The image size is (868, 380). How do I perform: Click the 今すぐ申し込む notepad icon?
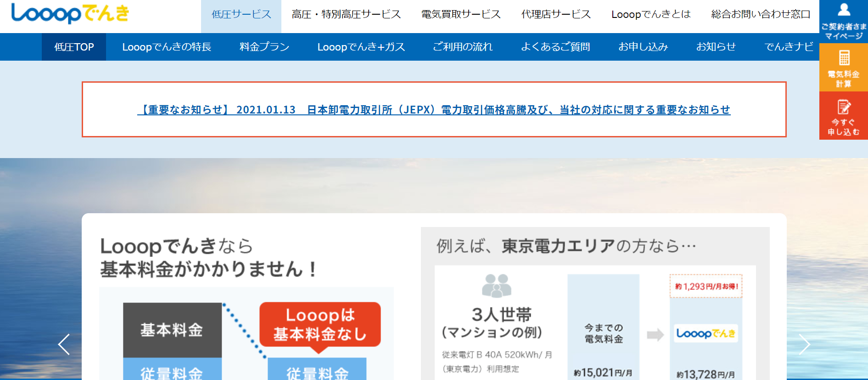[x=844, y=107]
